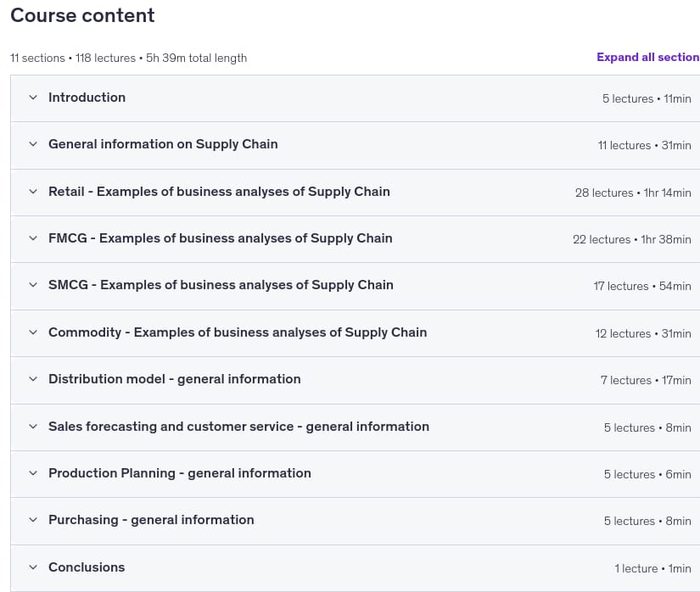Expand Sales forecasting section chevron
700x592 pixels.
click(33, 427)
